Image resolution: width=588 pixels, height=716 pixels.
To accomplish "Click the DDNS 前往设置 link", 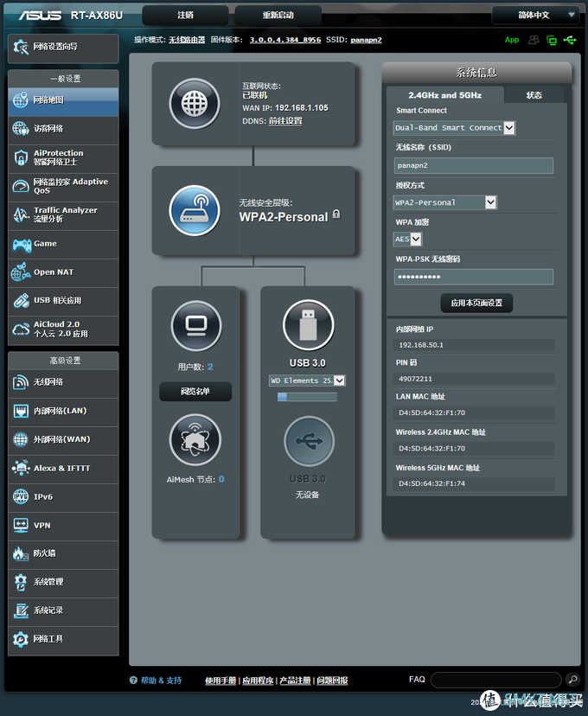I will pyautogui.click(x=285, y=121).
